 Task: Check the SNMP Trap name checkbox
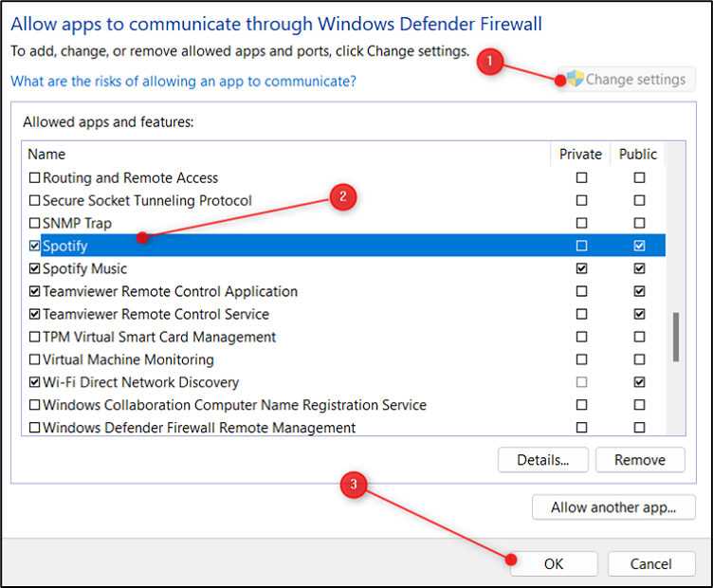coord(34,223)
